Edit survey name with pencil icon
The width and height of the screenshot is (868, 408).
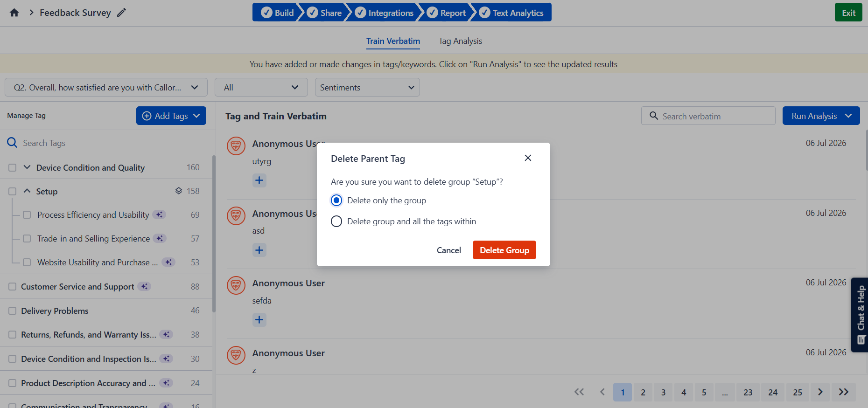(x=121, y=13)
